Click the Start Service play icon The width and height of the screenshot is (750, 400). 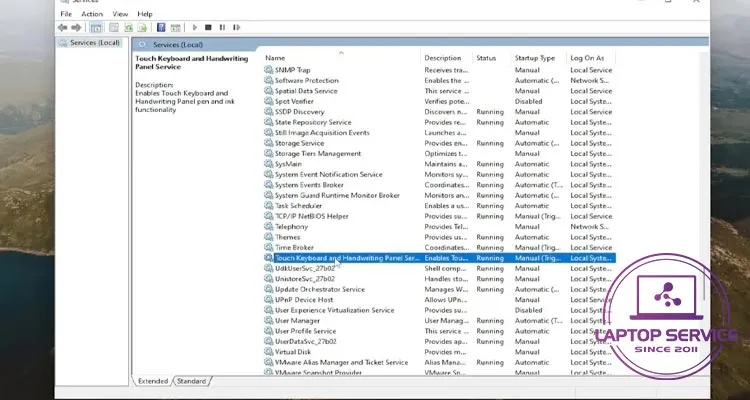pos(194,27)
